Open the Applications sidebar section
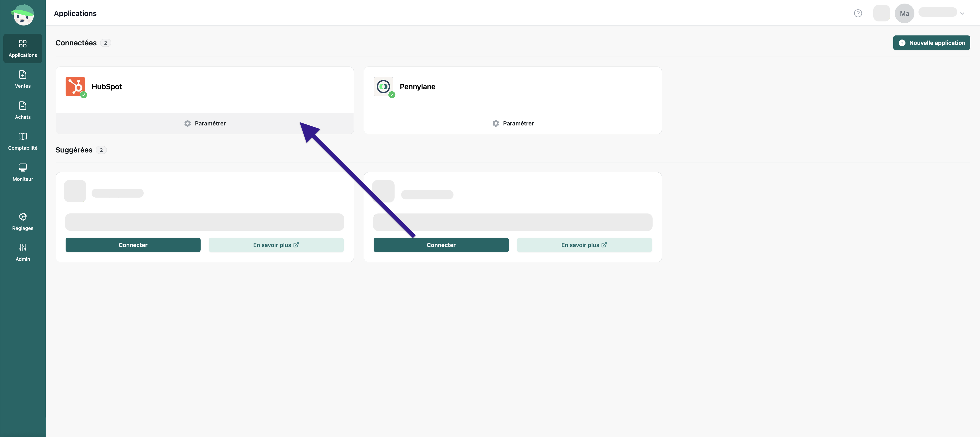 (x=23, y=48)
